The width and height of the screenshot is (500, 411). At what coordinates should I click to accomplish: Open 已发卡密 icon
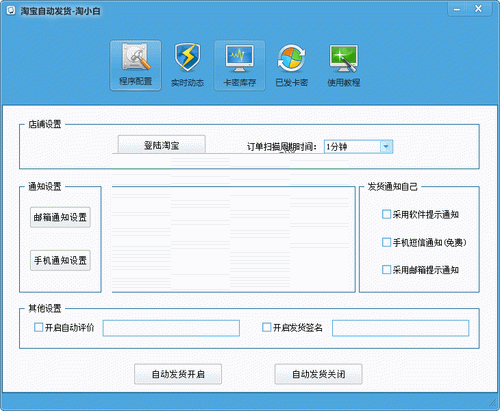pyautogui.click(x=292, y=65)
